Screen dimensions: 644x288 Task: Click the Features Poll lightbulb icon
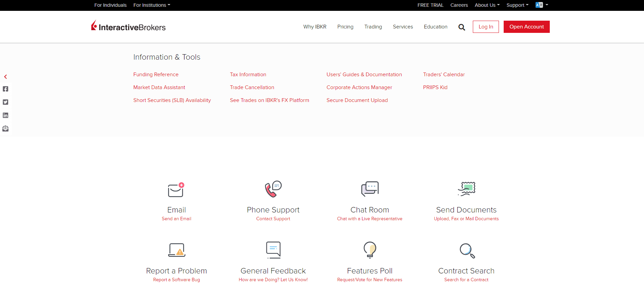(x=370, y=250)
